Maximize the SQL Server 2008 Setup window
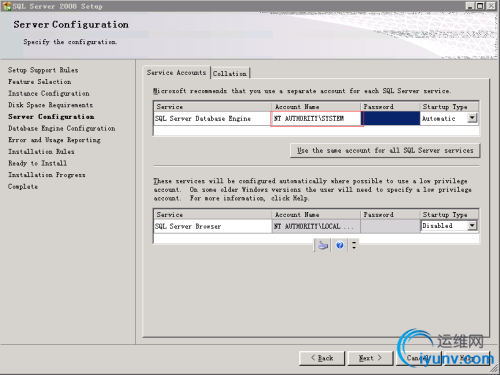 pos(480,6)
